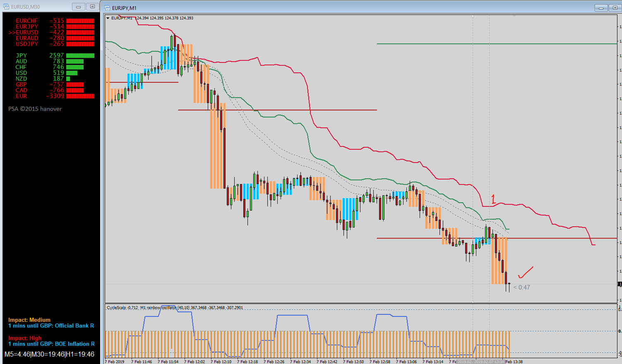Image resolution: width=622 pixels, height=364 pixels.
Task: Click the red checkmark annotation
Action: click(526, 272)
